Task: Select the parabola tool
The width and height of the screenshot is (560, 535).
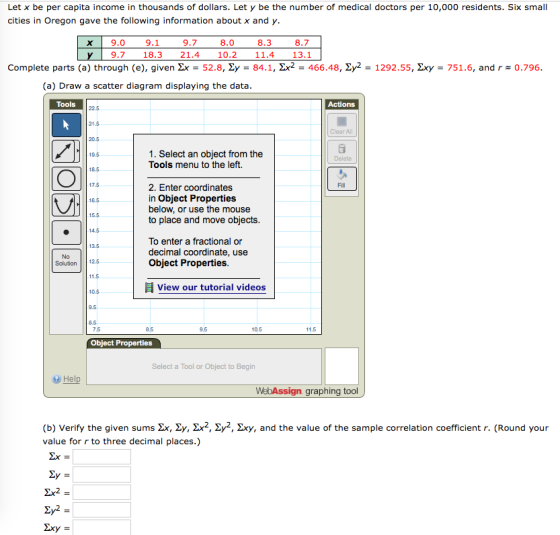Action: [x=64, y=205]
